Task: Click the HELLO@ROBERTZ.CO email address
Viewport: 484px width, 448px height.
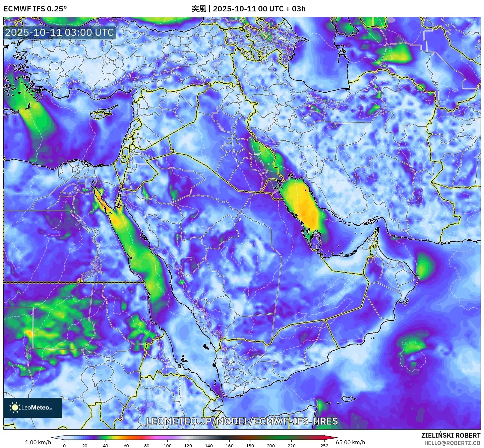Action: click(x=452, y=443)
